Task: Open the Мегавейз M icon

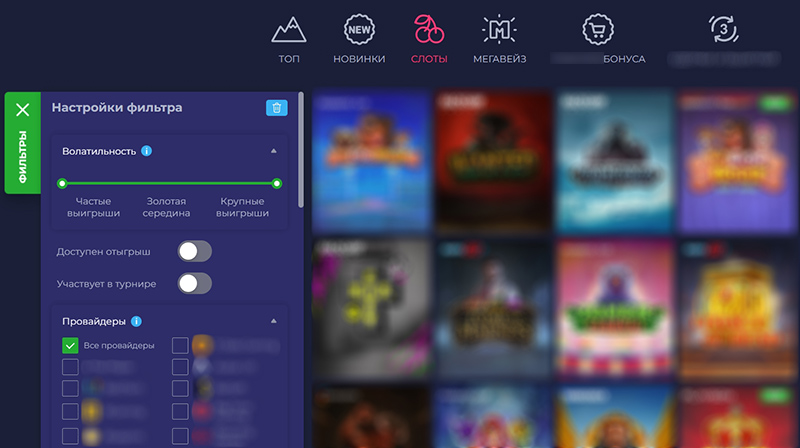Action: (498, 30)
